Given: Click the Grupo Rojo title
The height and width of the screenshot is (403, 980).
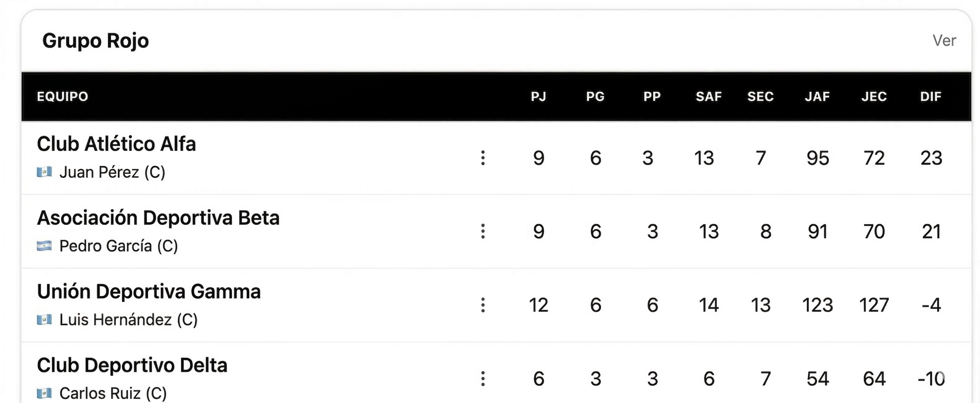Looking at the screenshot, I should click(x=95, y=40).
